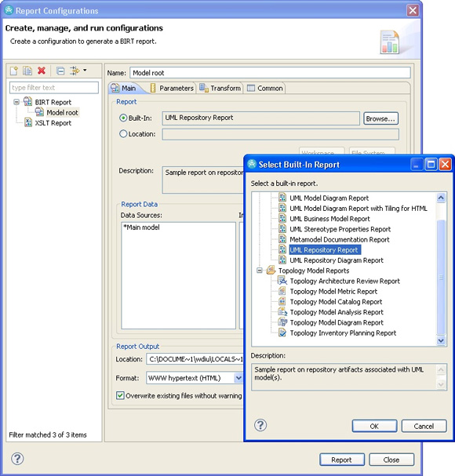Click the Model root configuration icon
The width and height of the screenshot is (455, 476).
tap(39, 112)
